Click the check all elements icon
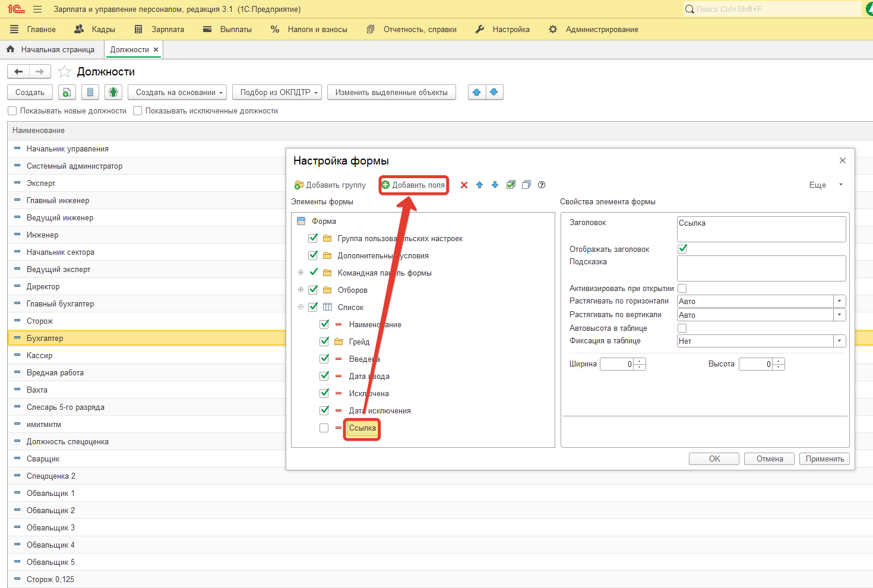 pos(511,185)
